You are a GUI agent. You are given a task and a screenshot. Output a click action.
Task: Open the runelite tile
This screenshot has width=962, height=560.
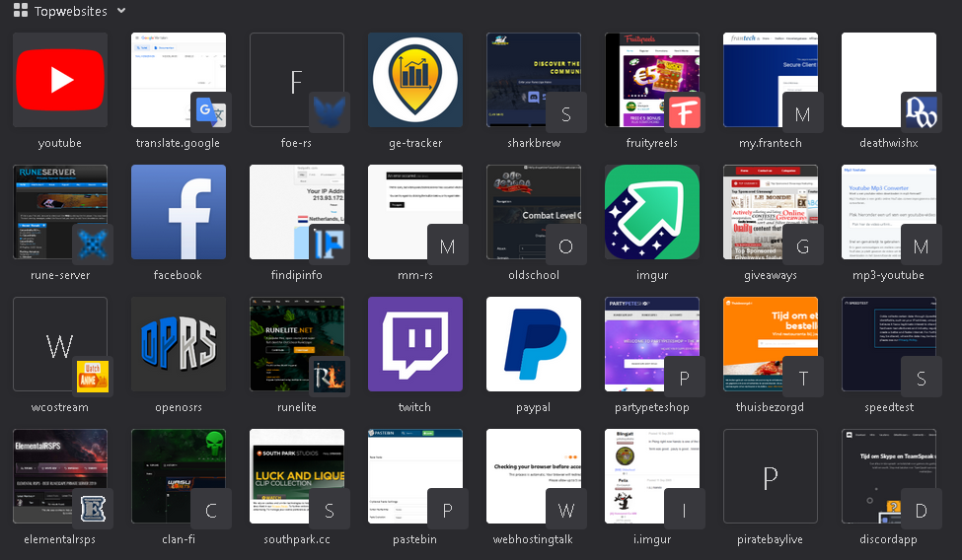tap(297, 344)
